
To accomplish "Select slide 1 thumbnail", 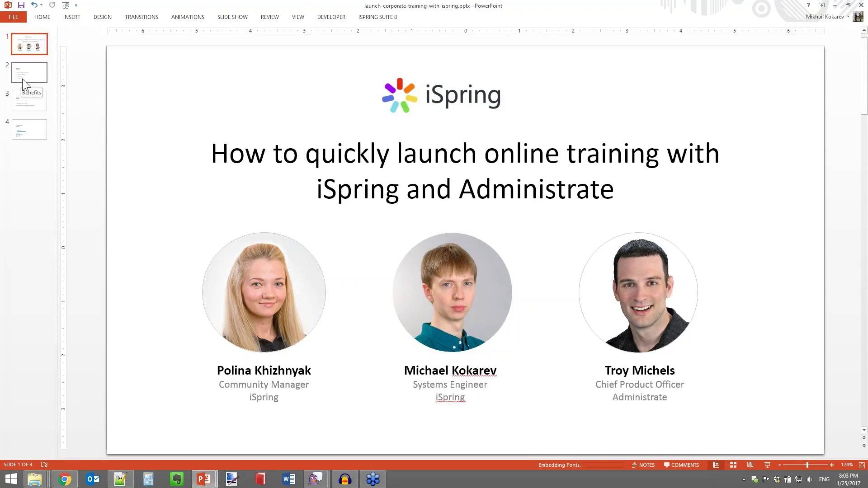I will coord(29,44).
